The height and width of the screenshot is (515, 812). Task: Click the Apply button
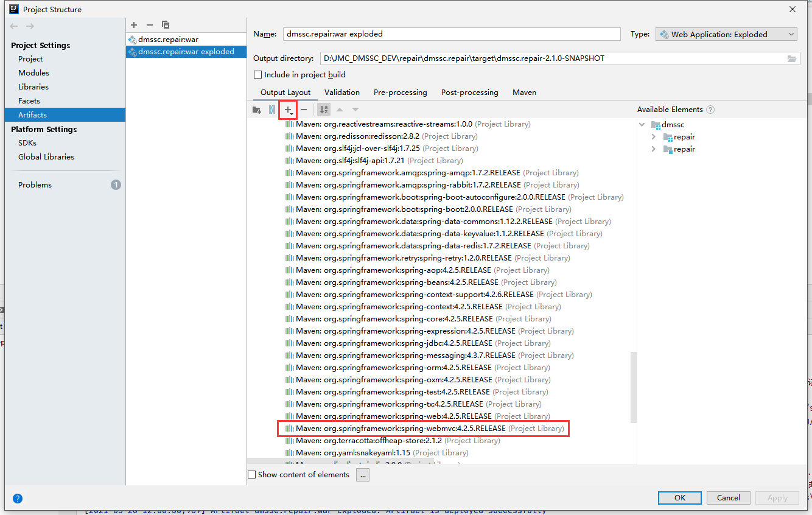(x=777, y=498)
